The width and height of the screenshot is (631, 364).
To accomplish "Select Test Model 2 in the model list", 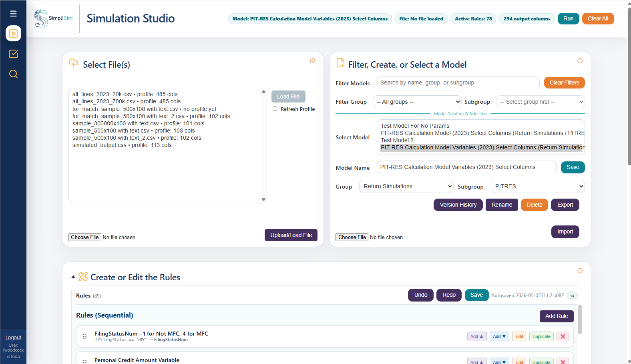I will (397, 140).
